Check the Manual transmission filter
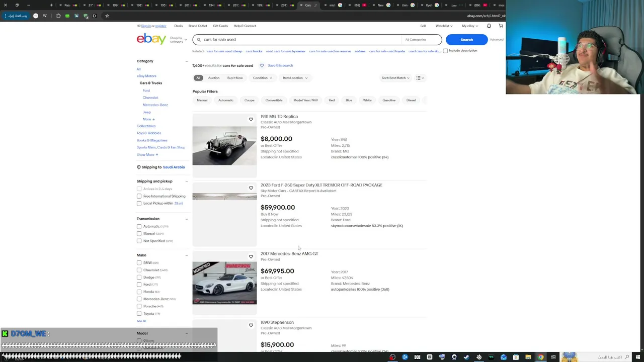This screenshot has width=644, height=362. click(x=139, y=233)
